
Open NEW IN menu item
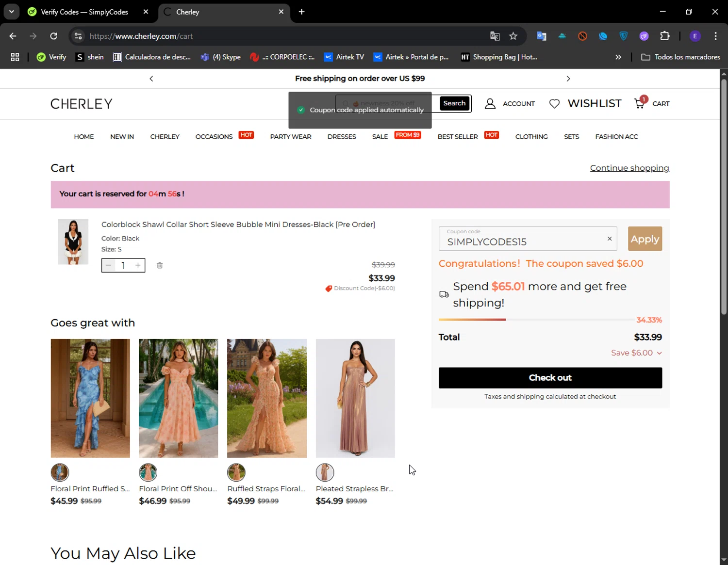[x=122, y=137]
